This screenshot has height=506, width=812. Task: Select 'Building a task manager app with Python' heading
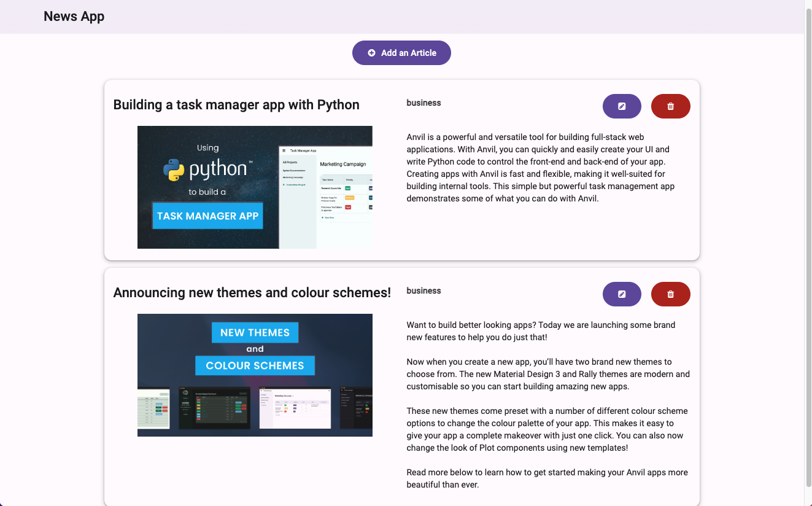(x=236, y=105)
